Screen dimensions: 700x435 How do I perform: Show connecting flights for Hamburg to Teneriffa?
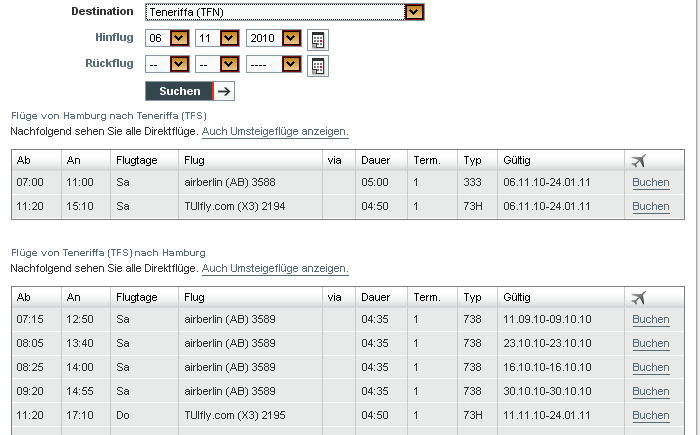[275, 132]
